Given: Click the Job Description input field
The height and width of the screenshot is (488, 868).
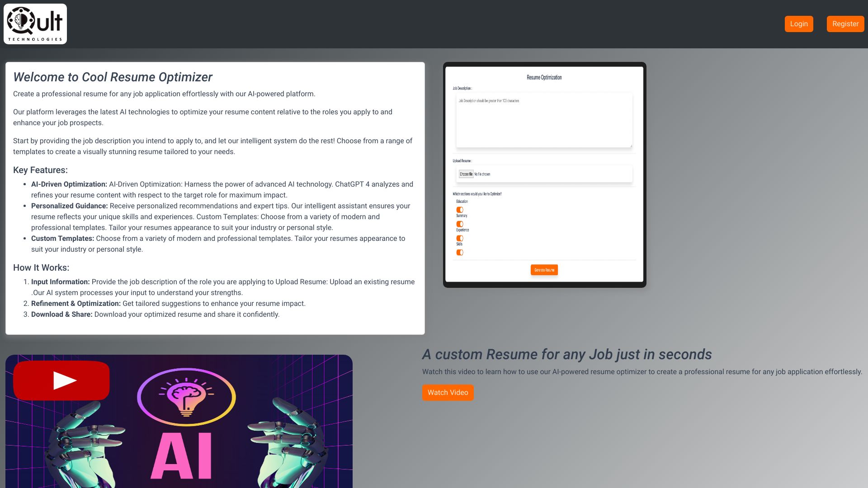Looking at the screenshot, I should (x=544, y=119).
